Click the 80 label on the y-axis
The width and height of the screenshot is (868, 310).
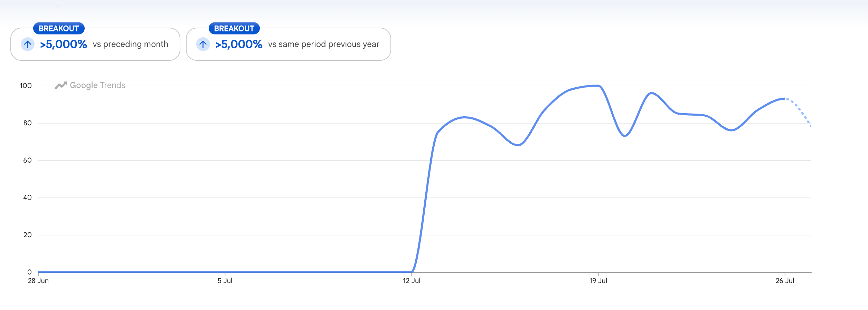click(x=27, y=123)
